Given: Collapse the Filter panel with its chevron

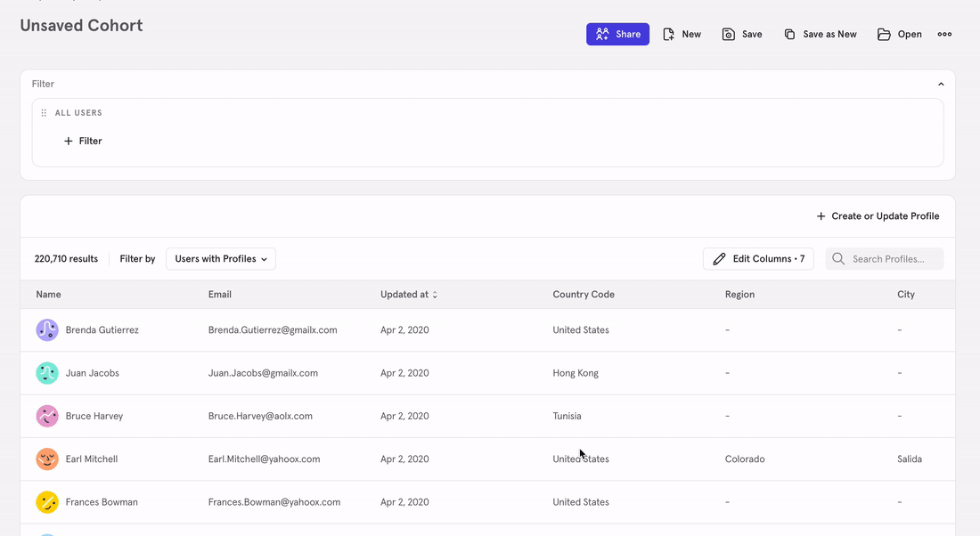Looking at the screenshot, I should [x=941, y=83].
